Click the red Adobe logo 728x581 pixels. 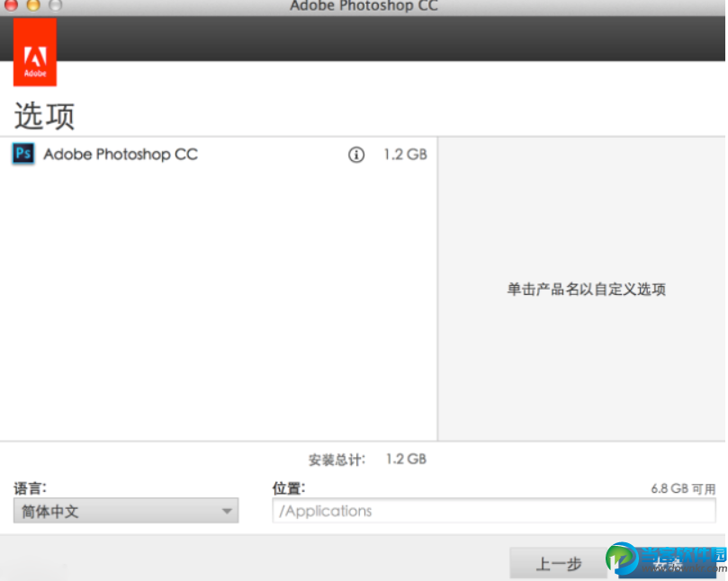[35, 52]
